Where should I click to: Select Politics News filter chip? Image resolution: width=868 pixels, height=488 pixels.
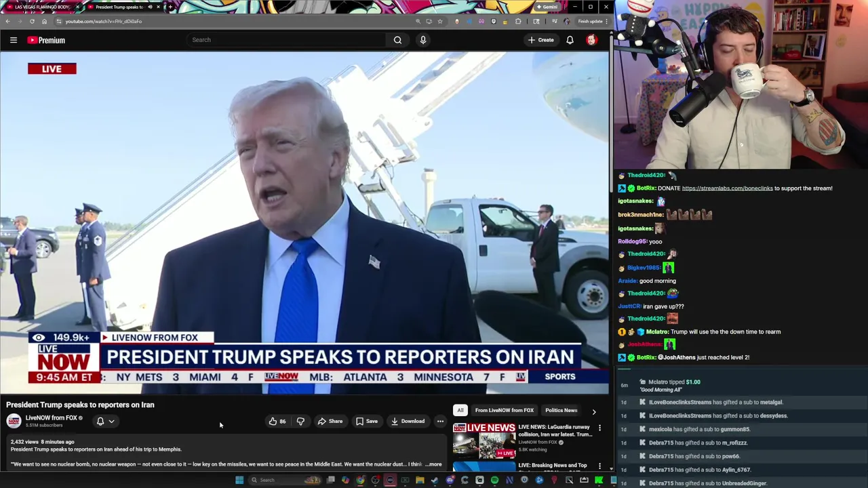pos(561,410)
